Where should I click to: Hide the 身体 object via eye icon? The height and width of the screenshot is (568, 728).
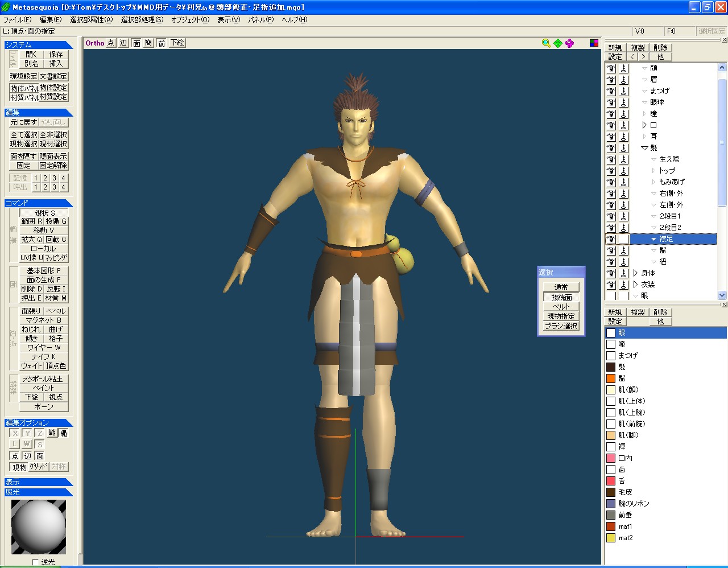pyautogui.click(x=611, y=273)
